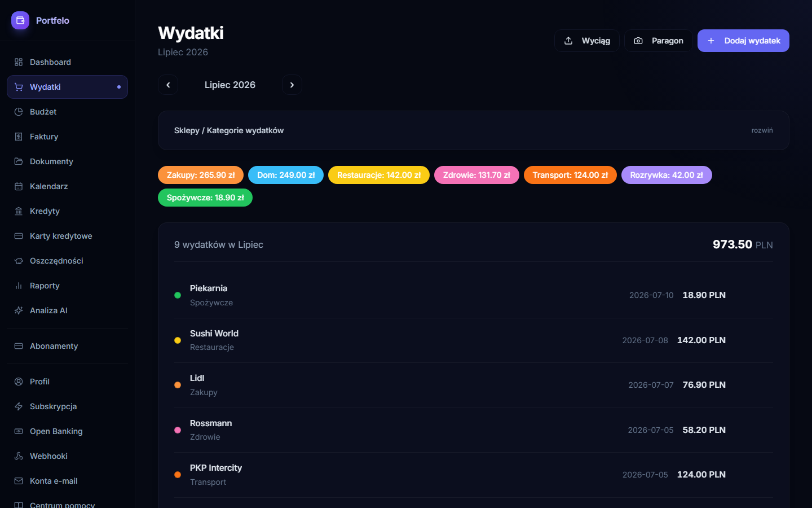Click the Webhooki webhook icon
Screen dimensions: 812x508
pos(19,456)
